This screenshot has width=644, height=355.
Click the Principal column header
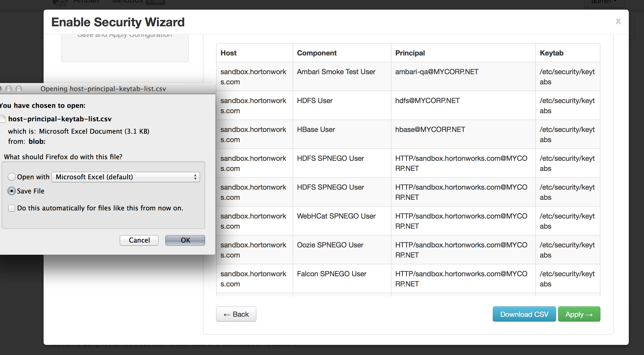click(x=410, y=53)
